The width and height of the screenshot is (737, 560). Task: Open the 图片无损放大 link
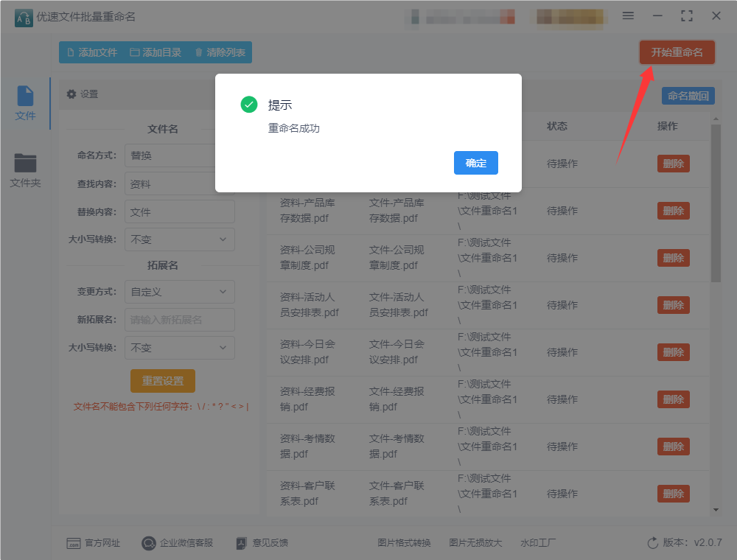coord(475,543)
